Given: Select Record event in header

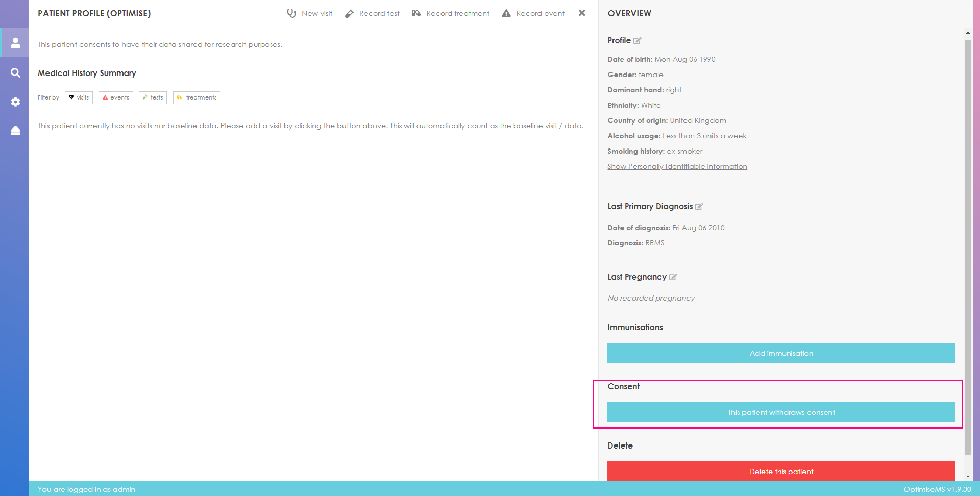Looking at the screenshot, I should (x=533, y=13).
